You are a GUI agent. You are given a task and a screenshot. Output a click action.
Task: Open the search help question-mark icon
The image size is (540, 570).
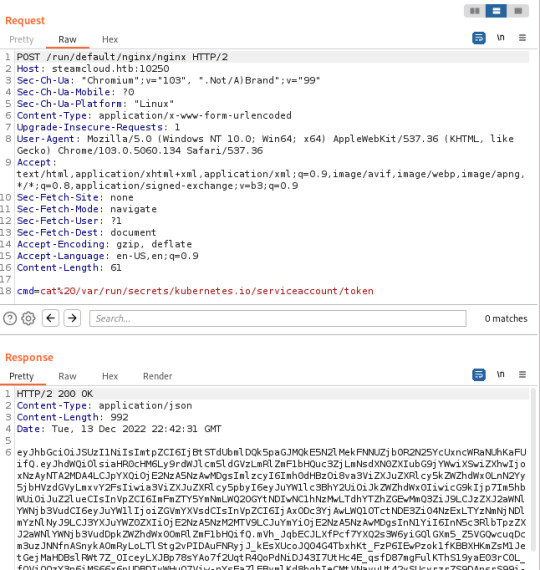(10, 318)
